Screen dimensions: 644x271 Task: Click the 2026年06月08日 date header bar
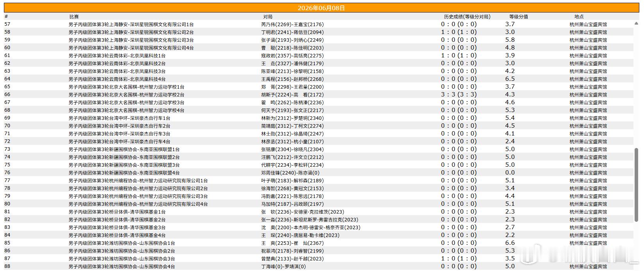click(322, 8)
